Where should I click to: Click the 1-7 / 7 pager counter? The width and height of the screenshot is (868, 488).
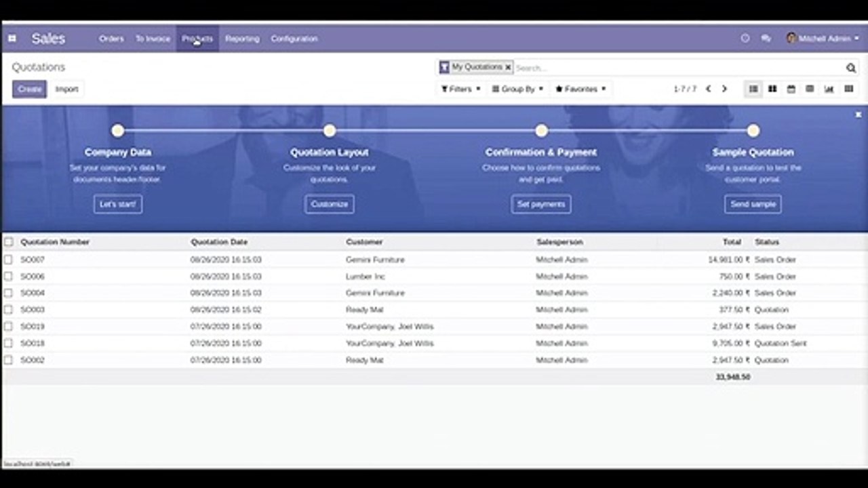point(685,89)
